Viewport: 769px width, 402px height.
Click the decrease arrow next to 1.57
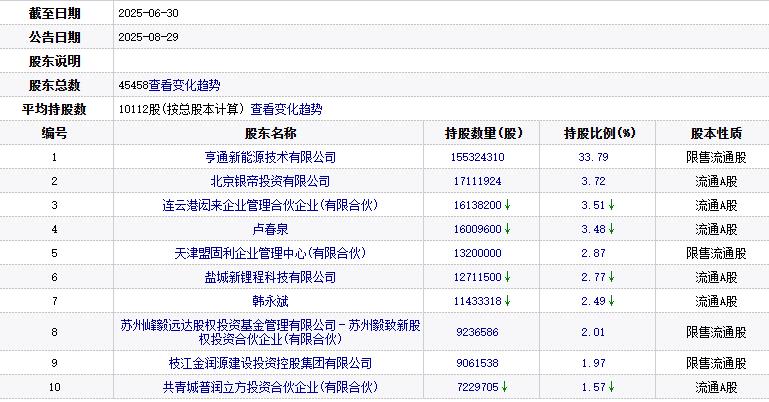click(611, 386)
